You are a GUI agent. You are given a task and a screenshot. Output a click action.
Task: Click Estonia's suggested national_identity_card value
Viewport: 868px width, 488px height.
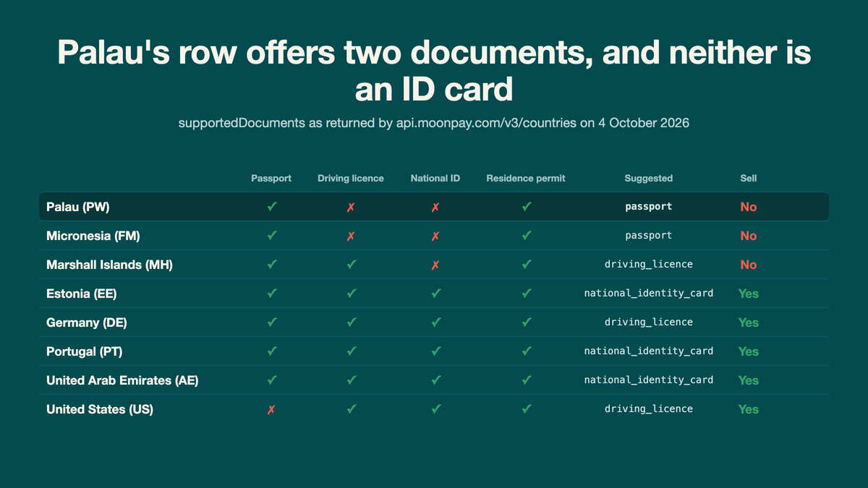pos(649,294)
